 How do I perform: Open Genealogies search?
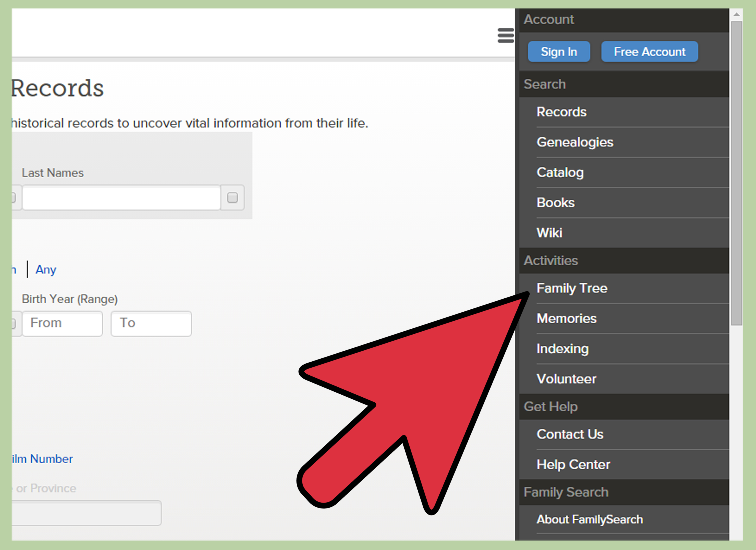click(x=575, y=142)
